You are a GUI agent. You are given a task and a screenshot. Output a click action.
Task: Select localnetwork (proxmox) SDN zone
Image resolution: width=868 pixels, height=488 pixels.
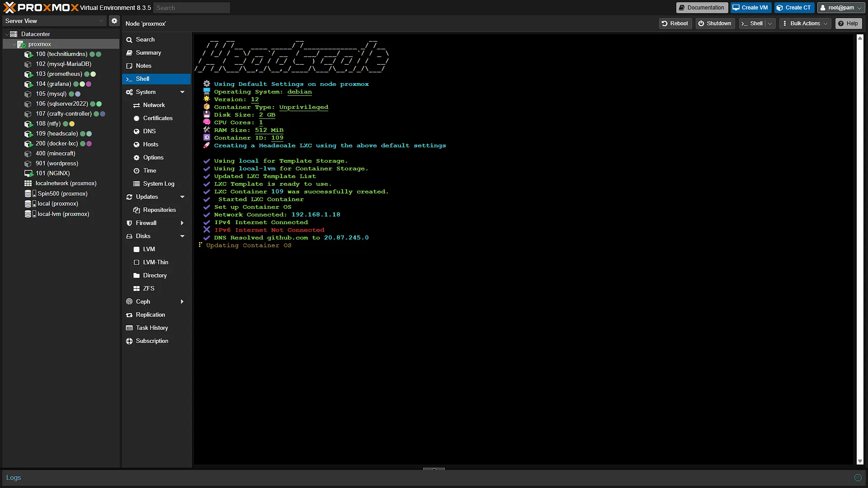coord(66,183)
